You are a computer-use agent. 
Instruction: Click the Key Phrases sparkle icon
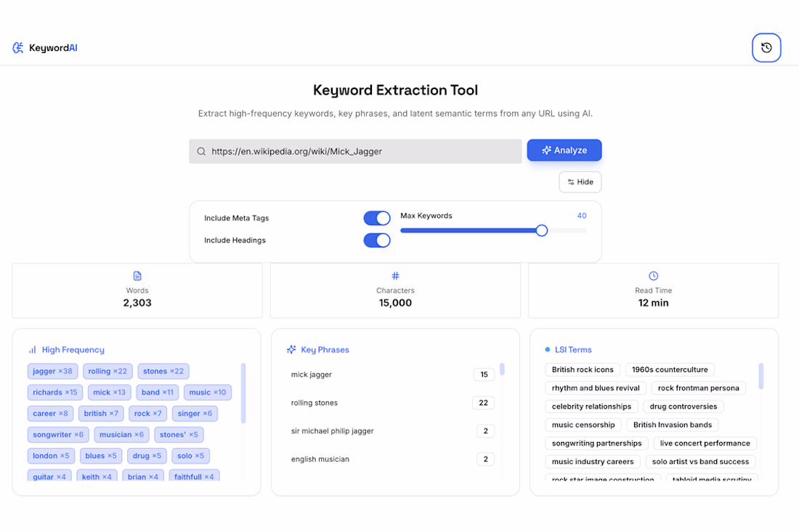[291, 349]
